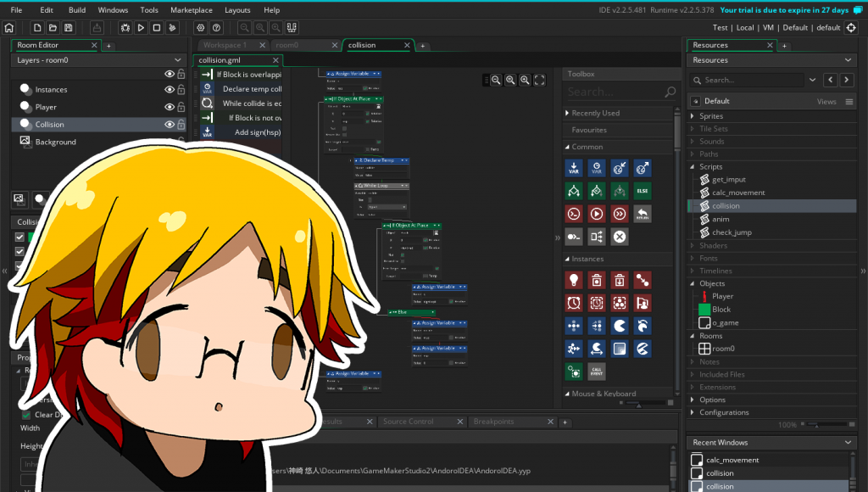
Task: Pick the Return action icon in Toolbox
Action: [x=643, y=213]
